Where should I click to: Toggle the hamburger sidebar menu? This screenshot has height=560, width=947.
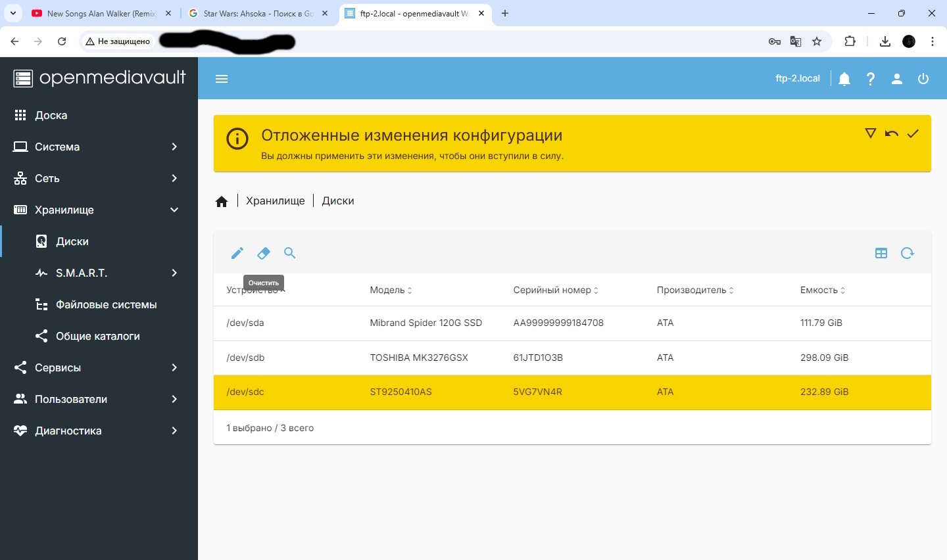pos(222,79)
